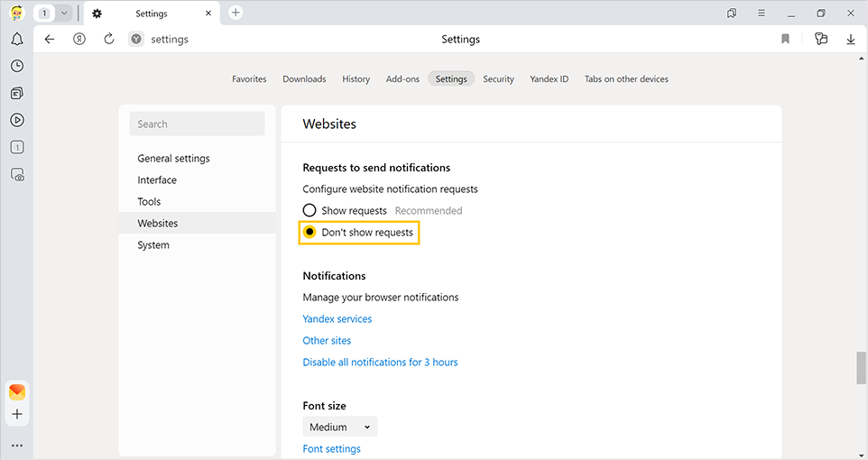Switch to the Security tab
This screenshot has height=460, width=868.
498,79
